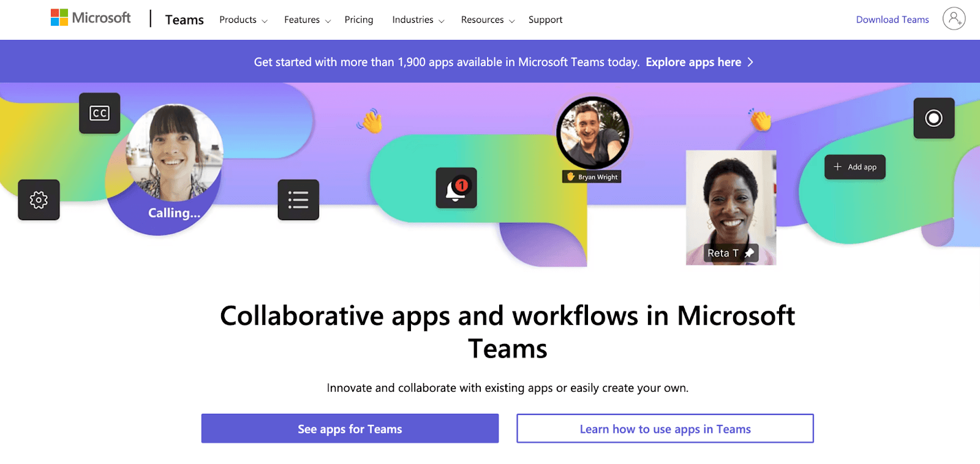Open the notification bell with badge
The height and width of the screenshot is (464, 980).
456,188
